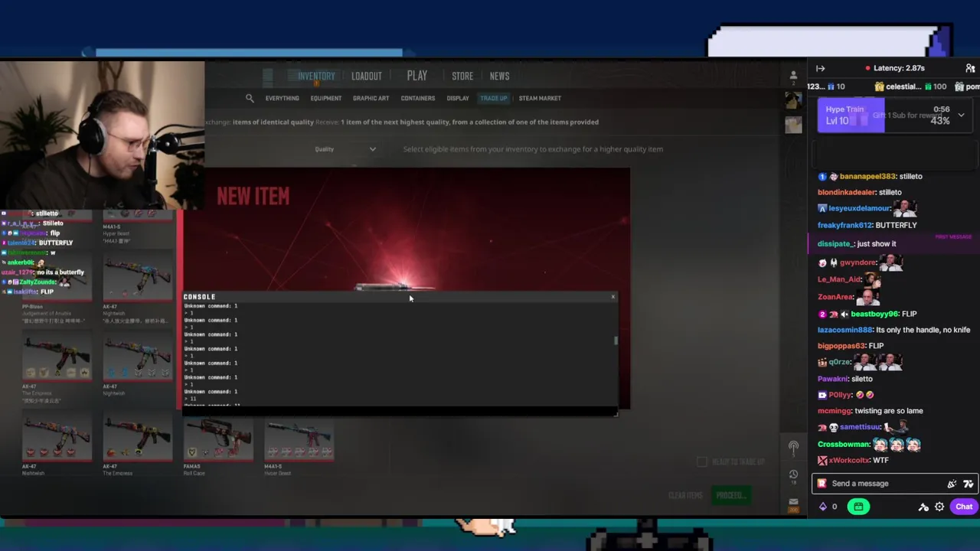This screenshot has width=980, height=551.
Task: Open the Steam Market filter
Action: 540,98
